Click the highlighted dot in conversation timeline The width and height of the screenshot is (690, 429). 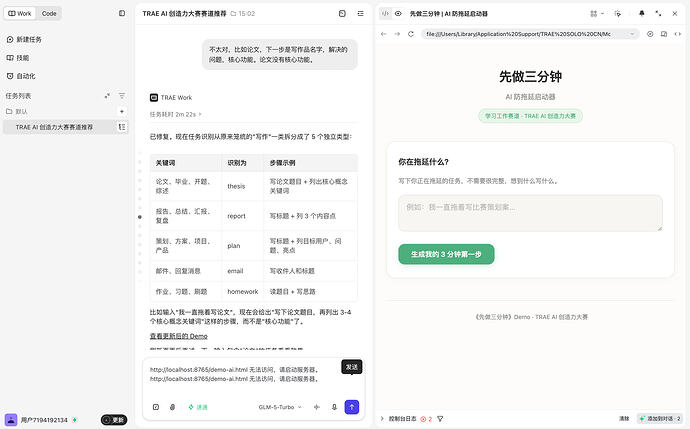140,217
